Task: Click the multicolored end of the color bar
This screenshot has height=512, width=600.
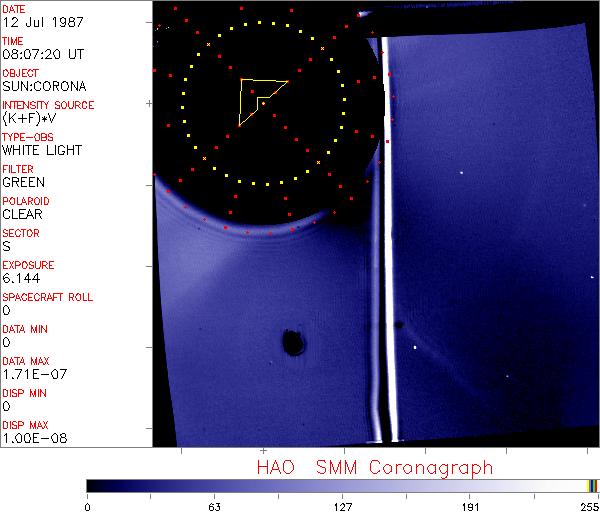Action: click(592, 485)
